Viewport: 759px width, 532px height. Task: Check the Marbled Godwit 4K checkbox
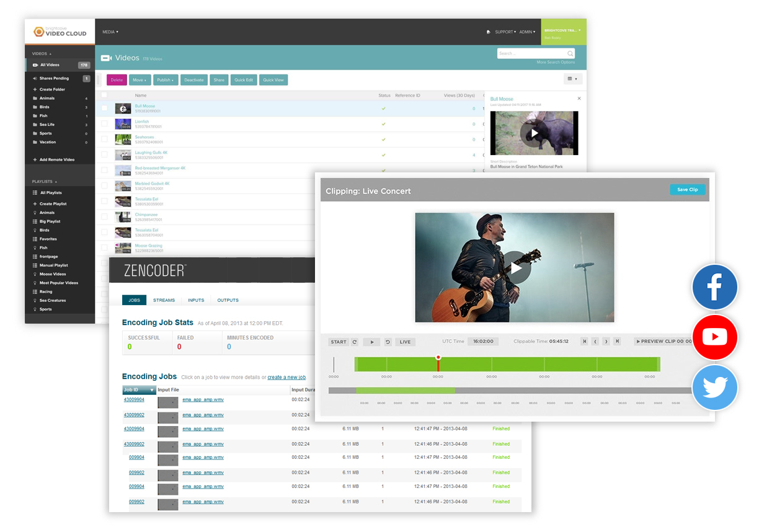(104, 185)
